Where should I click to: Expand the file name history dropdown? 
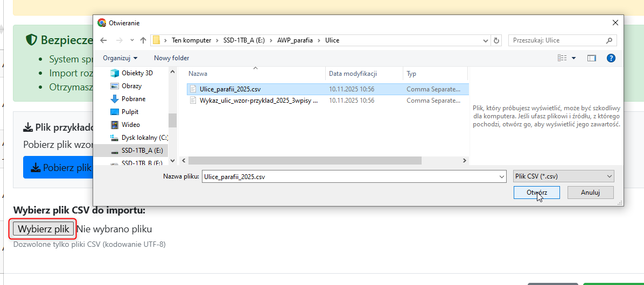501,176
